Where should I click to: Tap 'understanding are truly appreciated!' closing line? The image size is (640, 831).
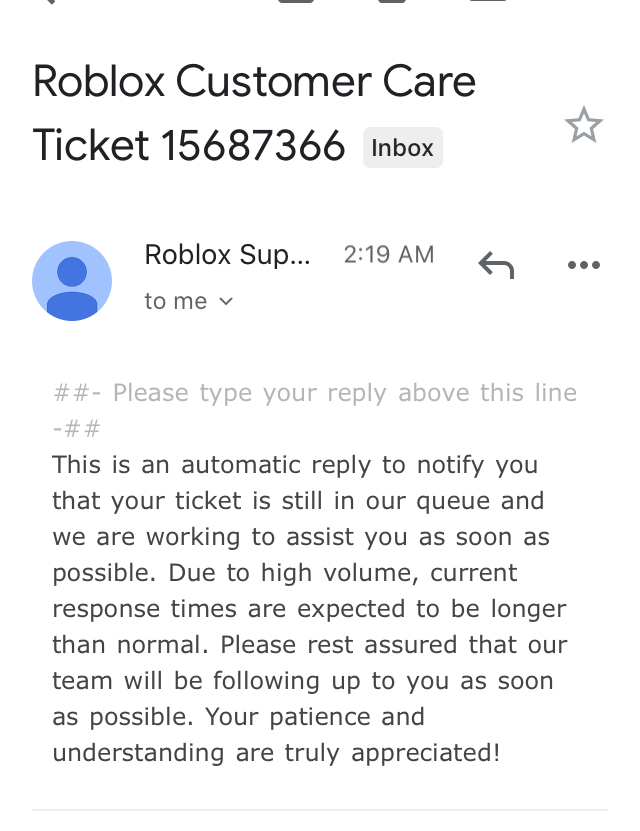[x=276, y=753]
